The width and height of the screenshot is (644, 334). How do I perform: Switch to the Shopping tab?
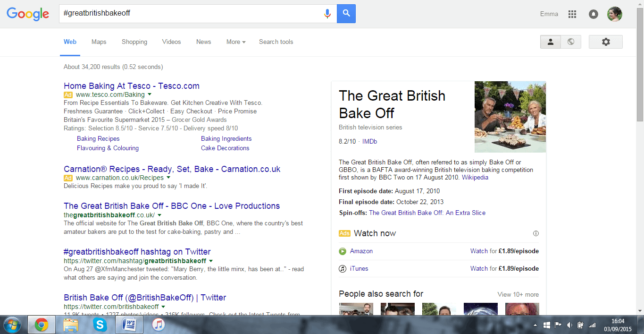pyautogui.click(x=134, y=42)
